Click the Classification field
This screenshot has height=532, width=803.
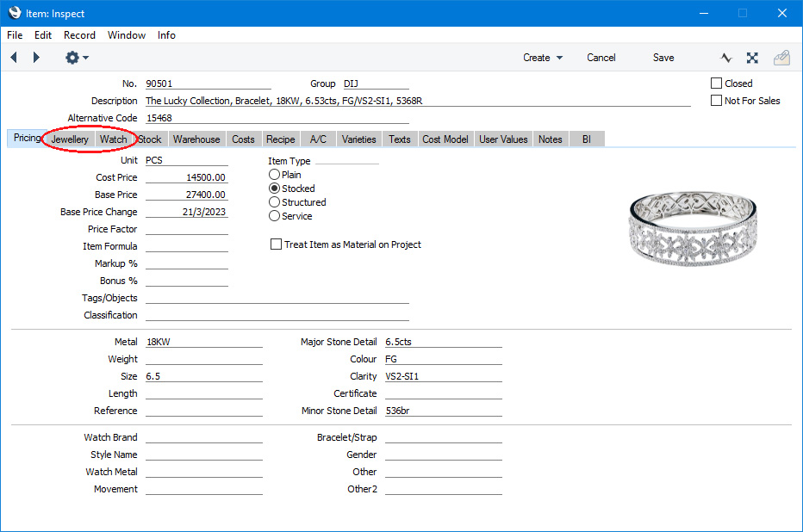click(x=277, y=316)
